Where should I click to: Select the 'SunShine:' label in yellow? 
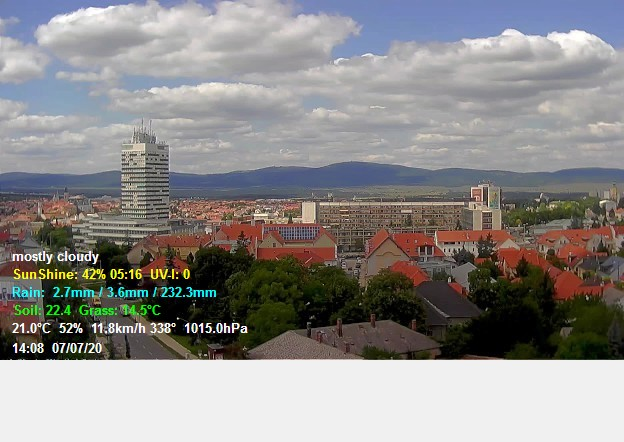[x=45, y=275]
